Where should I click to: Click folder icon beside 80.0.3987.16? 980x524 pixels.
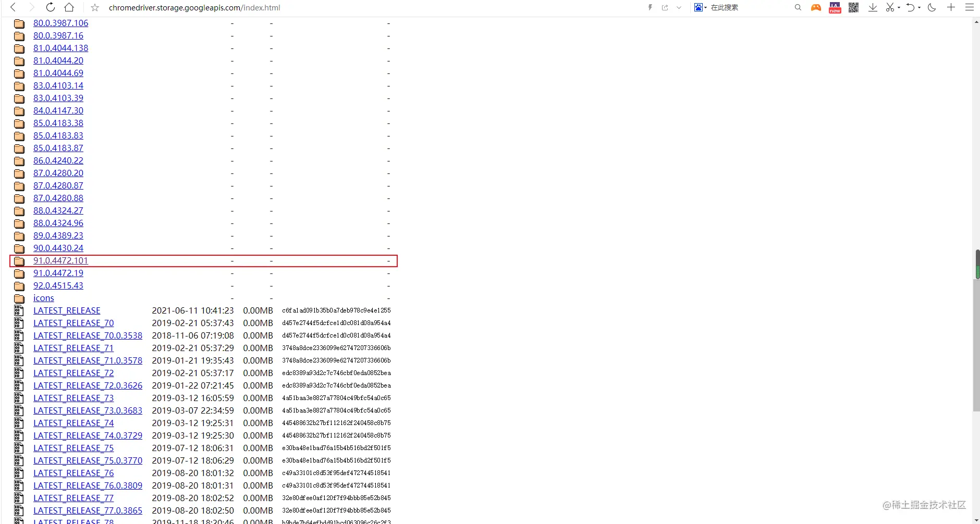19,36
